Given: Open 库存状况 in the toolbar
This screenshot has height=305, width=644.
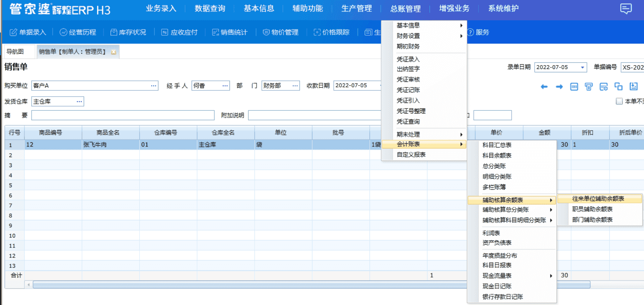Looking at the screenshot, I should point(128,32).
